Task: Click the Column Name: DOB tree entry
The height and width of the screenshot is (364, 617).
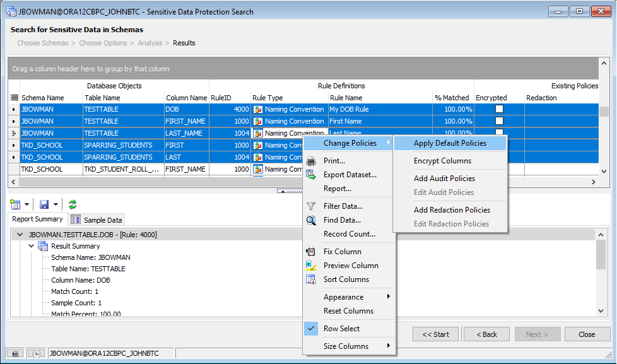Action: tap(81, 280)
